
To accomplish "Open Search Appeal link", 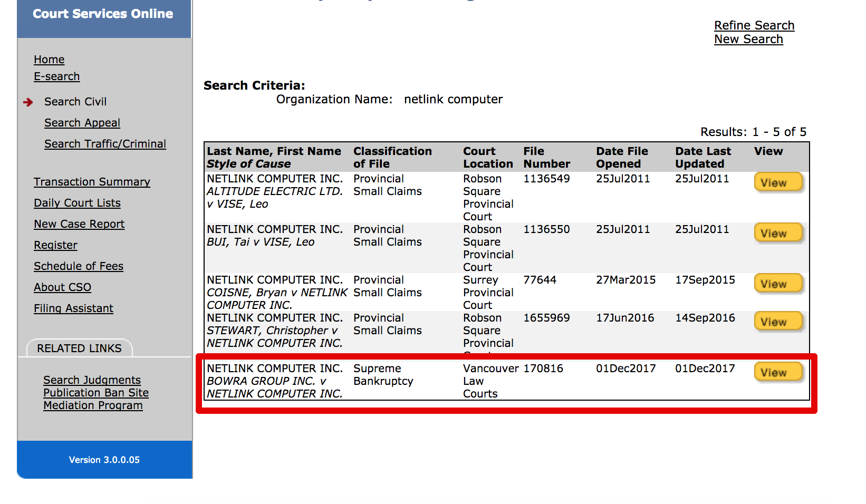I will [x=82, y=123].
